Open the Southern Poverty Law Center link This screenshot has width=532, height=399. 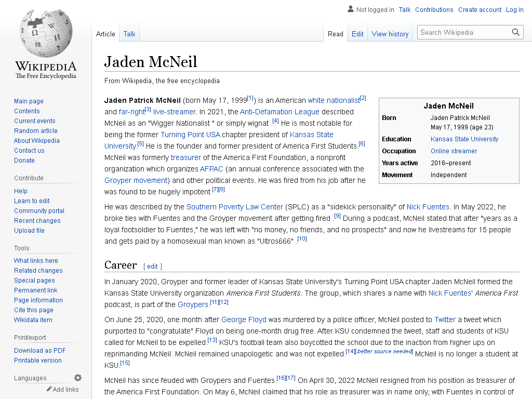coord(234,207)
